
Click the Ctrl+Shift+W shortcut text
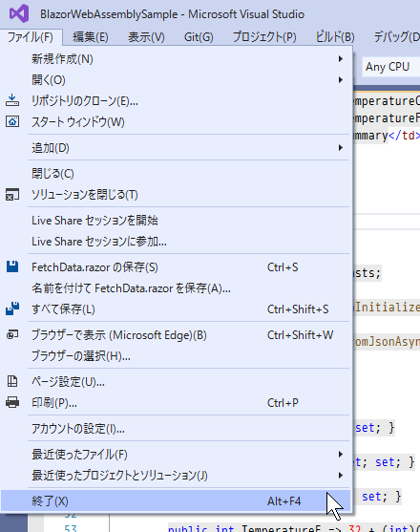tap(301, 335)
